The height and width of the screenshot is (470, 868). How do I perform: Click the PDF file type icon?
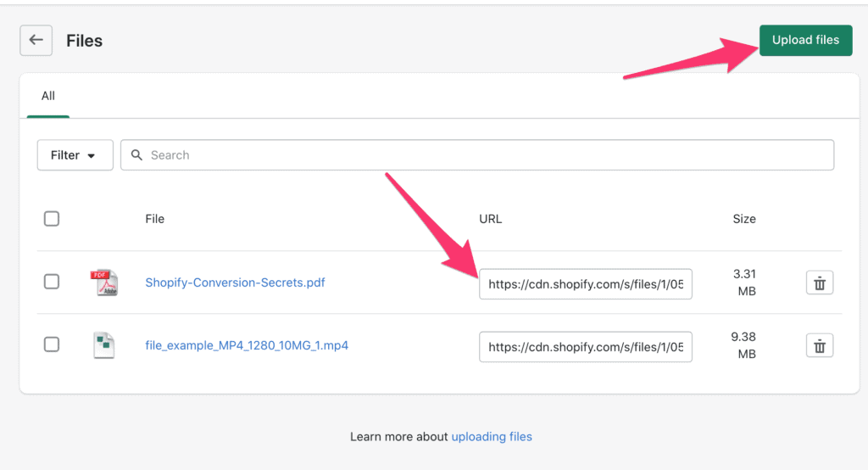[x=104, y=283]
